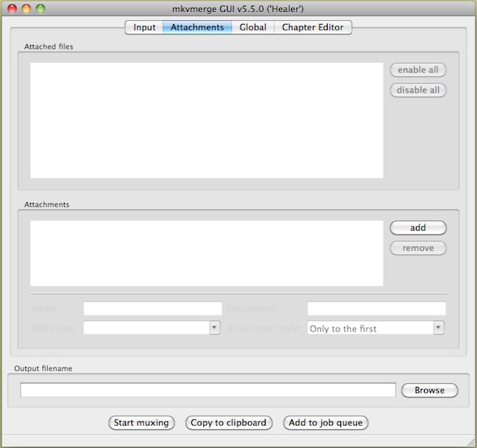477x448 pixels.
Task: Click the 'enable all' button
Action: 418,70
